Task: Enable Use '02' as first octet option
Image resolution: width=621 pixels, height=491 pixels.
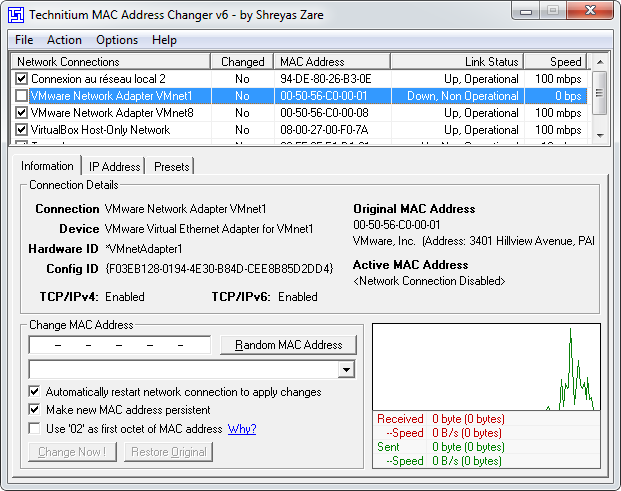Action: tap(35, 429)
